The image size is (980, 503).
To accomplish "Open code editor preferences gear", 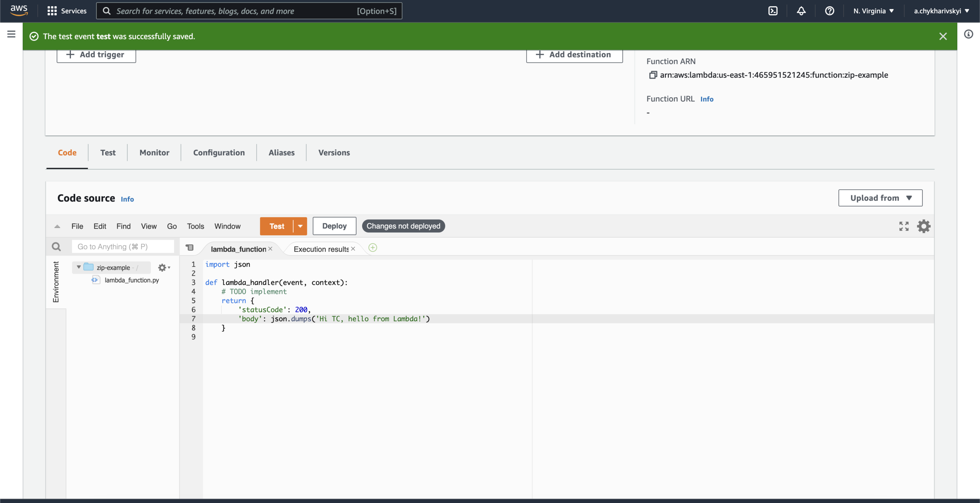I will click(x=924, y=226).
